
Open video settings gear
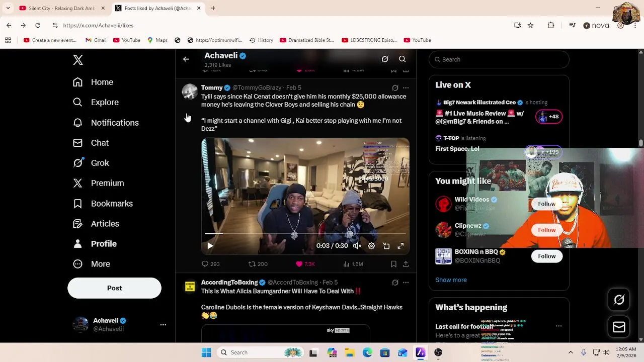[x=371, y=246]
